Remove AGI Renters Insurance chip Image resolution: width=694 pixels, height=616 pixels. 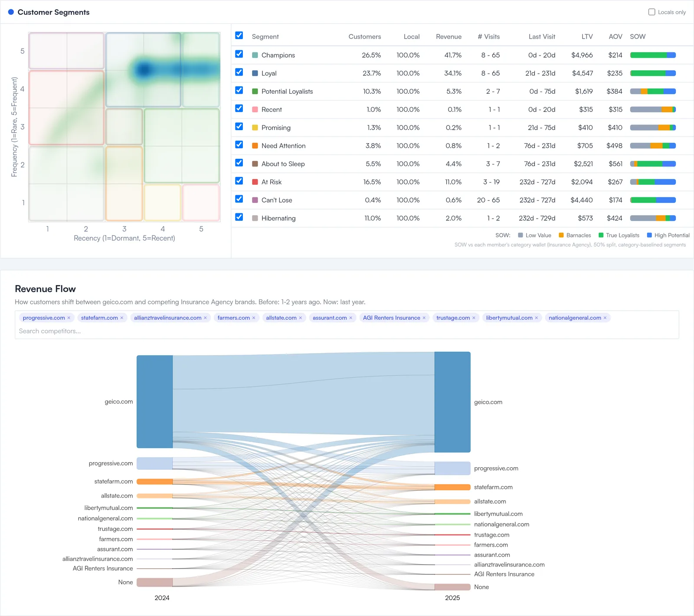(424, 318)
